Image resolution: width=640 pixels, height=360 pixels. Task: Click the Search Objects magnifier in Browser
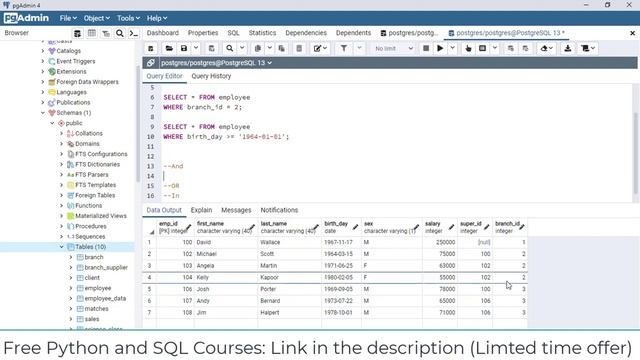pos(119,33)
